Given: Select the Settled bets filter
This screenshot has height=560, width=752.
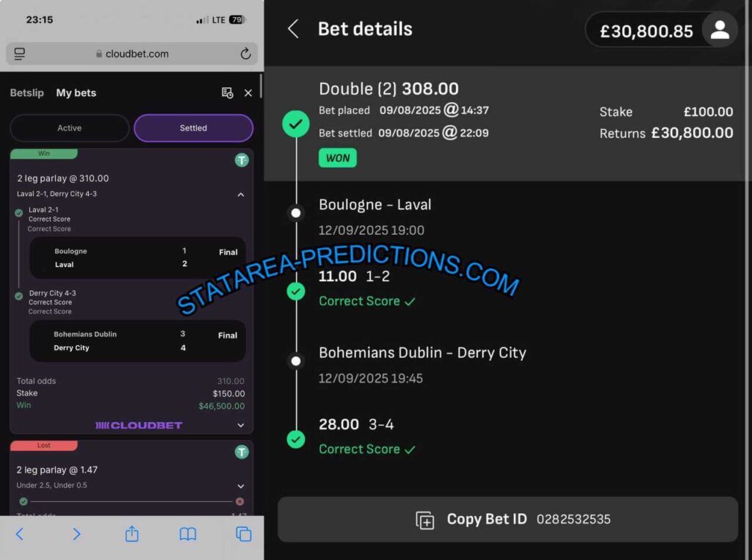Looking at the screenshot, I should [x=193, y=128].
